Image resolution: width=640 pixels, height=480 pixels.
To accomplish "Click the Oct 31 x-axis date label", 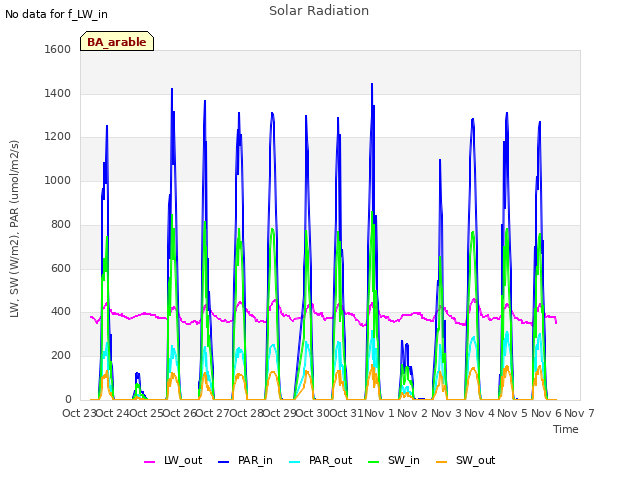I will click(346, 413).
